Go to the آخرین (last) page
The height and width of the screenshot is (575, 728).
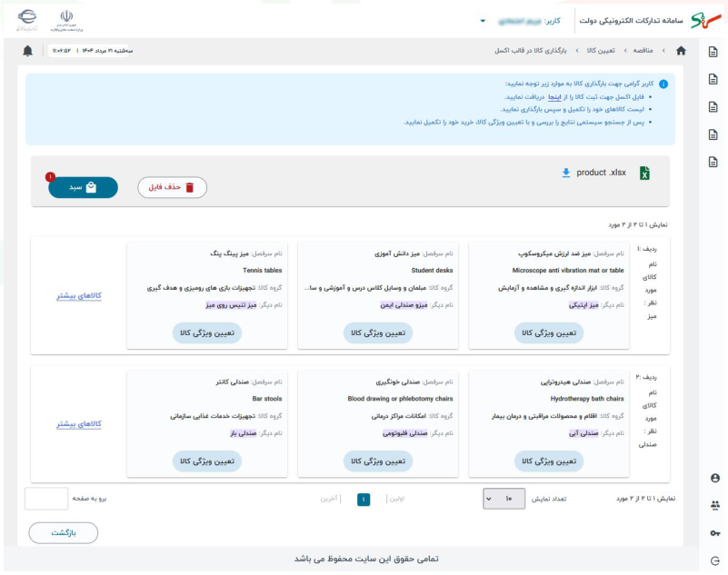coord(329,499)
